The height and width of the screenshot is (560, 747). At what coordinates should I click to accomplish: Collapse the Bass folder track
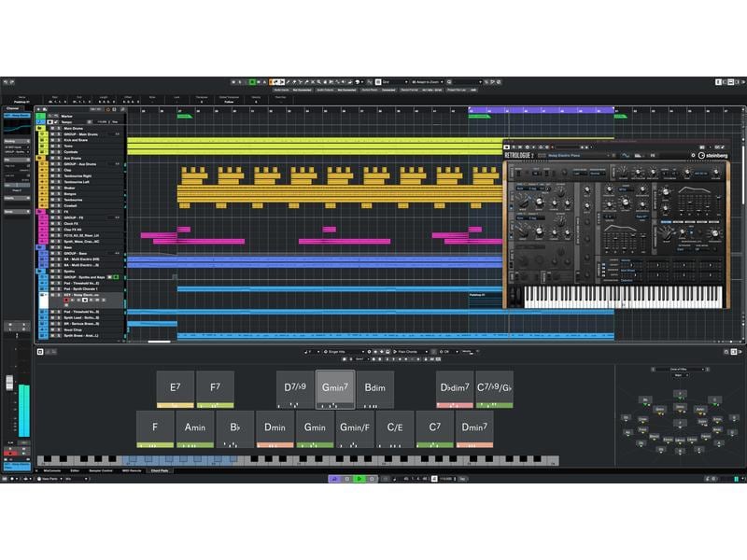40,247
